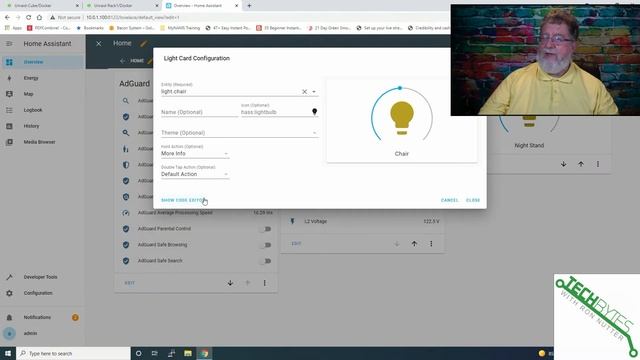
Task: Click Show Code Editor button
Action: (x=183, y=200)
